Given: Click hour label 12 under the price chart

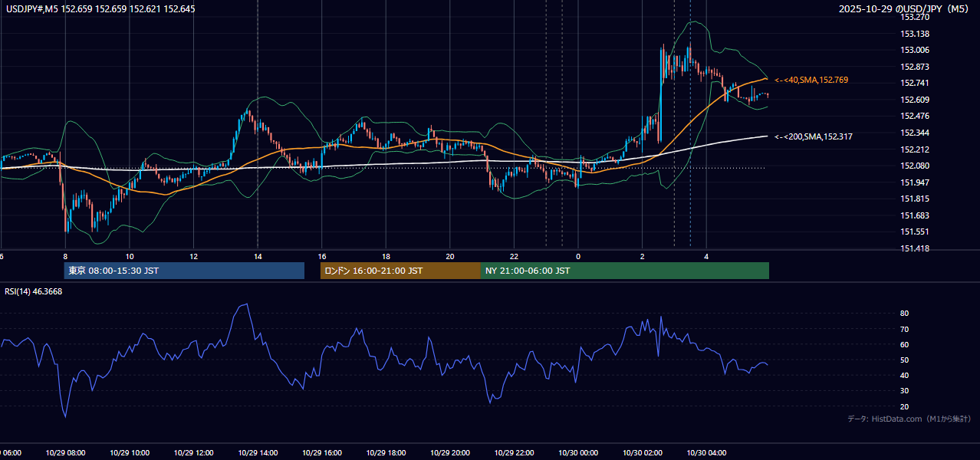Looking at the screenshot, I should pos(194,256).
